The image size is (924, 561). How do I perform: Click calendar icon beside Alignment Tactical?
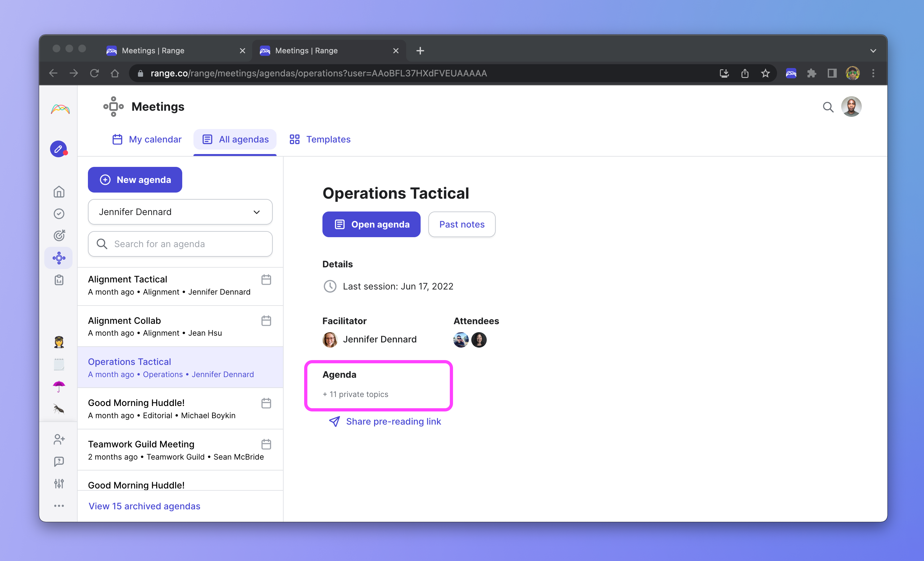[x=266, y=279]
